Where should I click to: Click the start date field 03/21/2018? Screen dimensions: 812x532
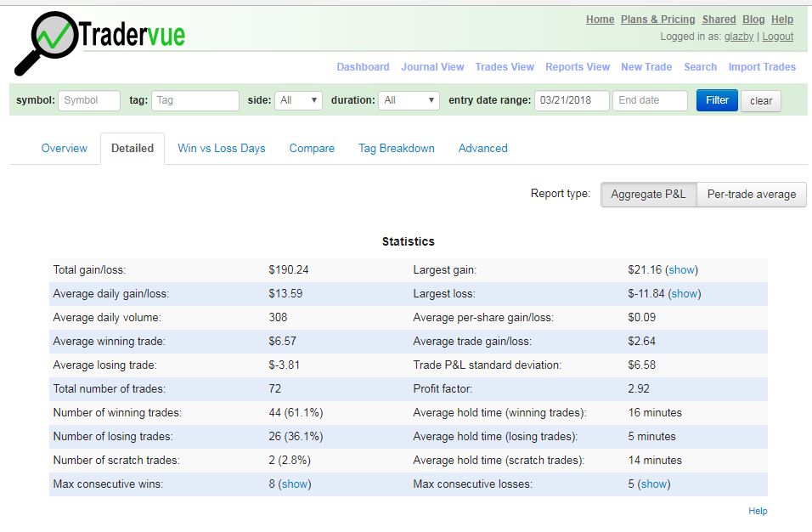pyautogui.click(x=572, y=100)
